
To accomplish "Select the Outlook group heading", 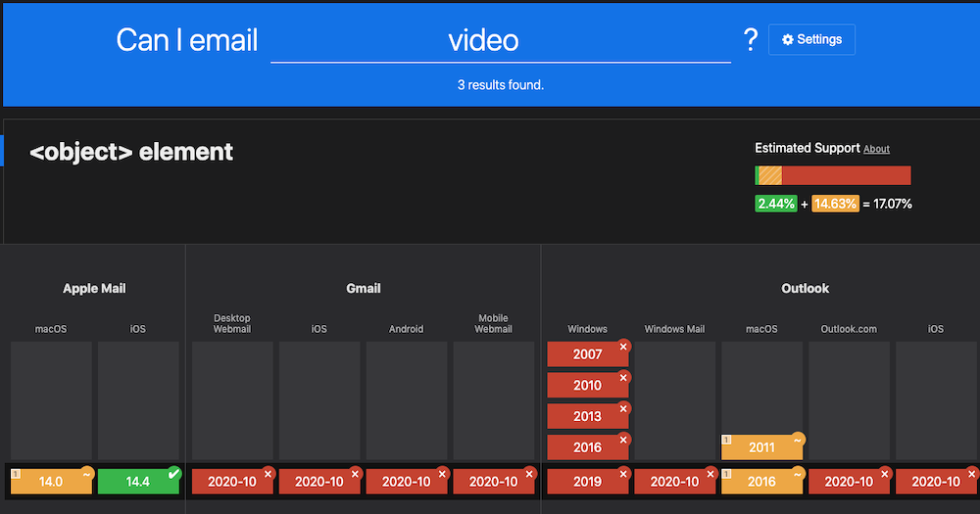I will [805, 289].
